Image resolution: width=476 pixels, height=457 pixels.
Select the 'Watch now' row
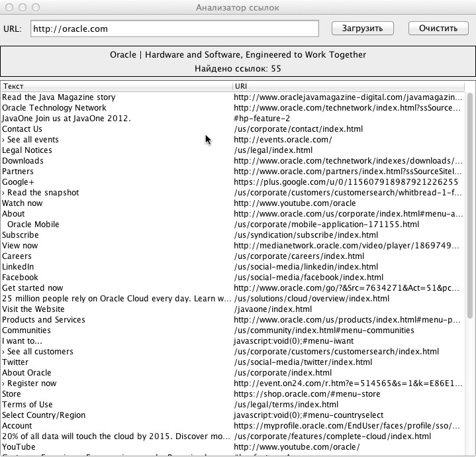click(233, 203)
